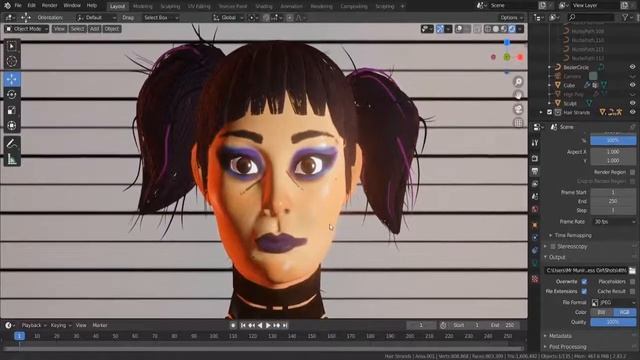Toggle visibility of Hair Strands collection
Viewport: 640px width, 360px height.
pos(632,112)
